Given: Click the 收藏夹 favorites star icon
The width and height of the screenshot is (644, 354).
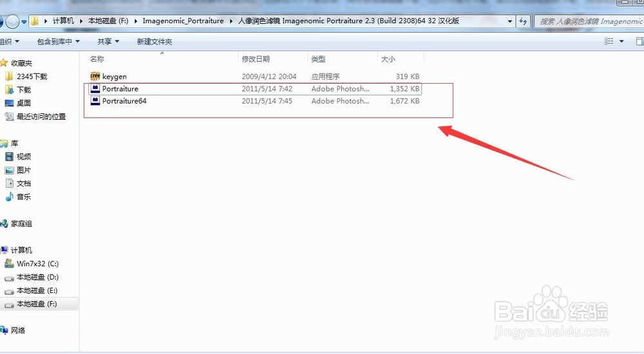Looking at the screenshot, I should coord(4,63).
